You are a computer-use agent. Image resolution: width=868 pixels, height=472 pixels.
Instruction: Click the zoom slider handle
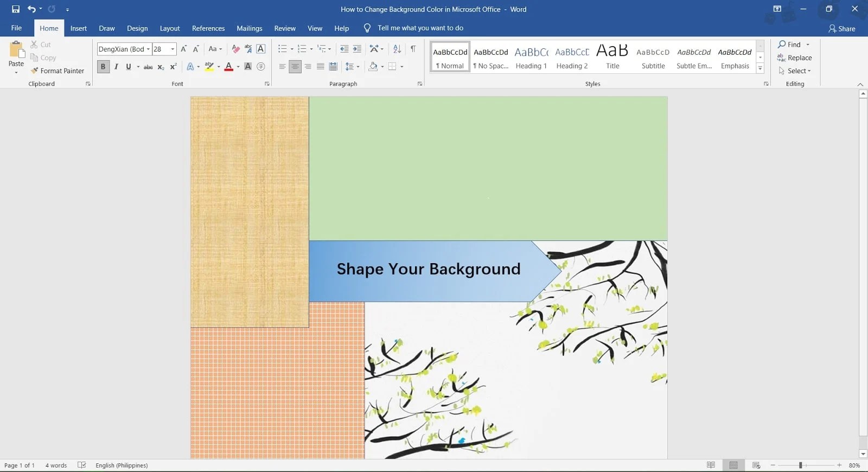tap(800, 465)
